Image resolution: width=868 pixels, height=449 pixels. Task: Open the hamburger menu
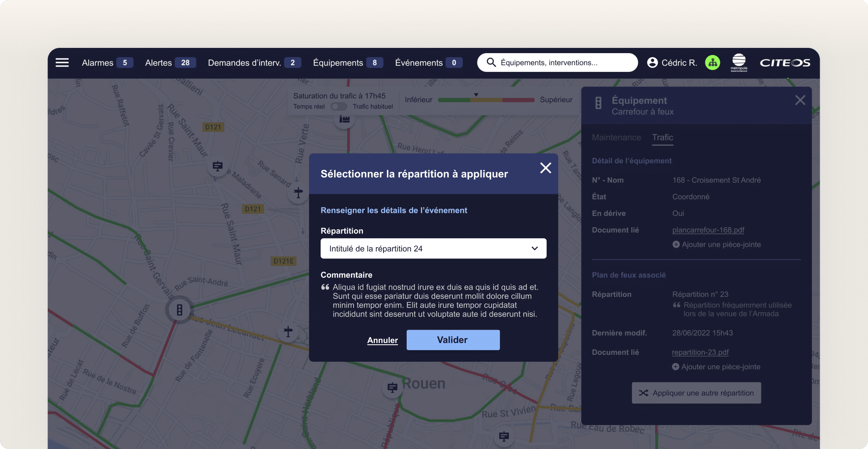62,62
